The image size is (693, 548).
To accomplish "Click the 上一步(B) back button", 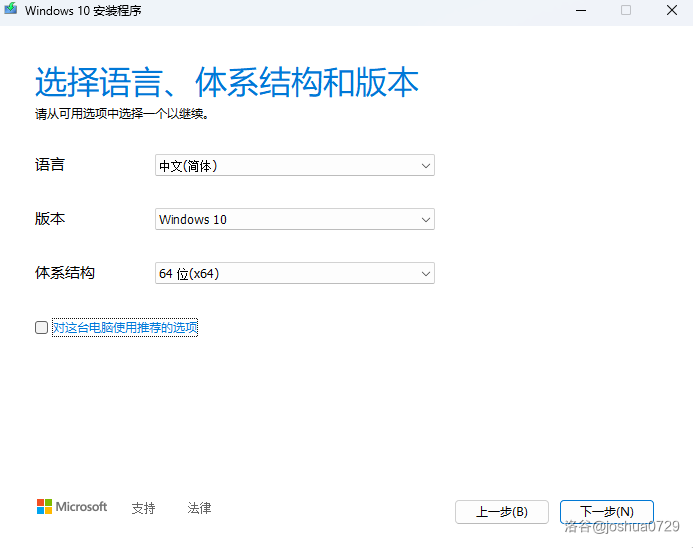I will point(502,512).
